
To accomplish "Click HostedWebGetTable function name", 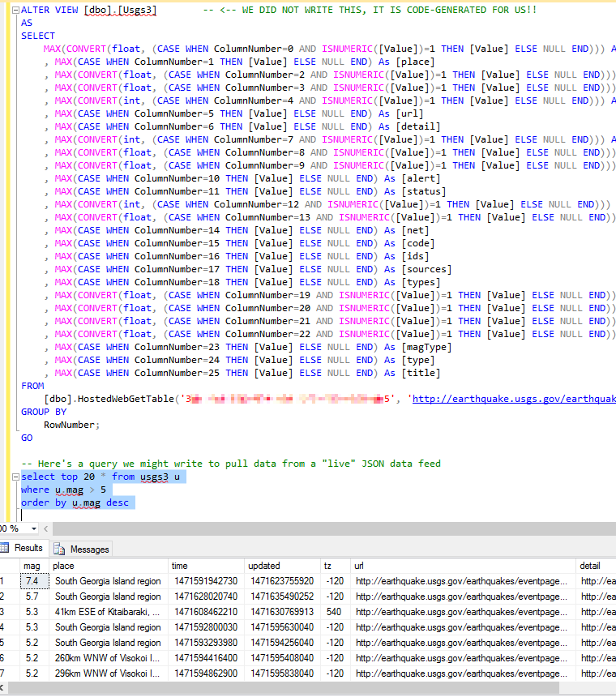I will [x=126, y=400].
